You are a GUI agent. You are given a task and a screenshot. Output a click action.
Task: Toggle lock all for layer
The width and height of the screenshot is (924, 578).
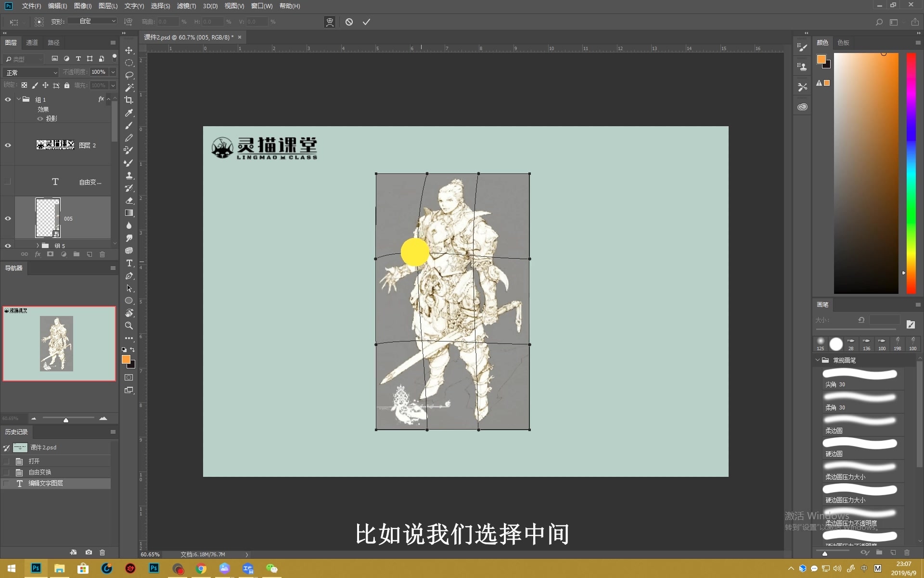tap(67, 85)
